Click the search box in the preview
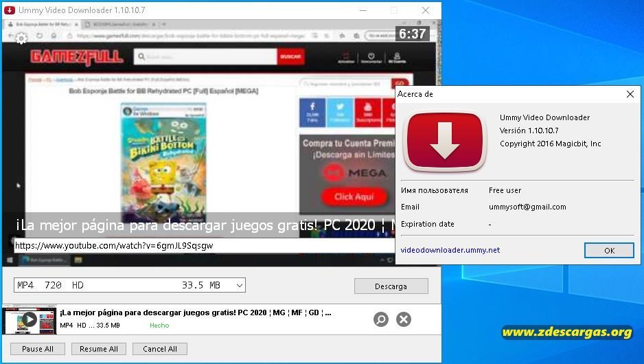Viewport: 644px width, 364px height. pos(205,57)
